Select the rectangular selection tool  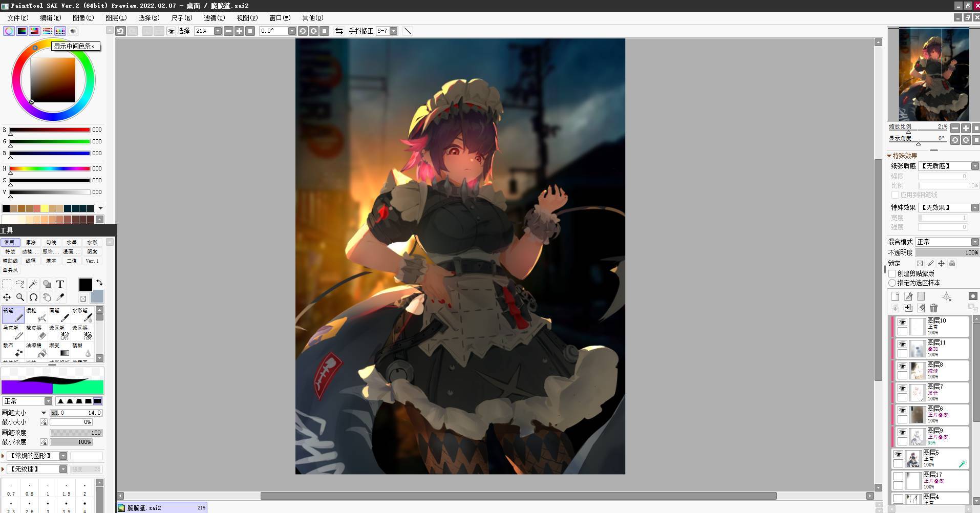pos(7,284)
